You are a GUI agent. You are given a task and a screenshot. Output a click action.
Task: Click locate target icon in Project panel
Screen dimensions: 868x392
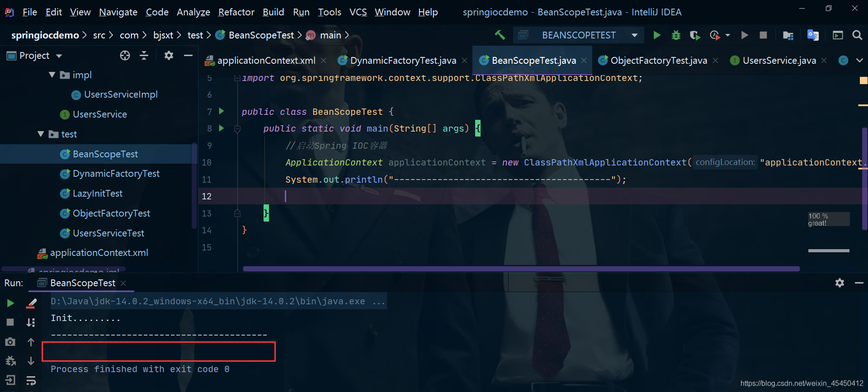125,55
